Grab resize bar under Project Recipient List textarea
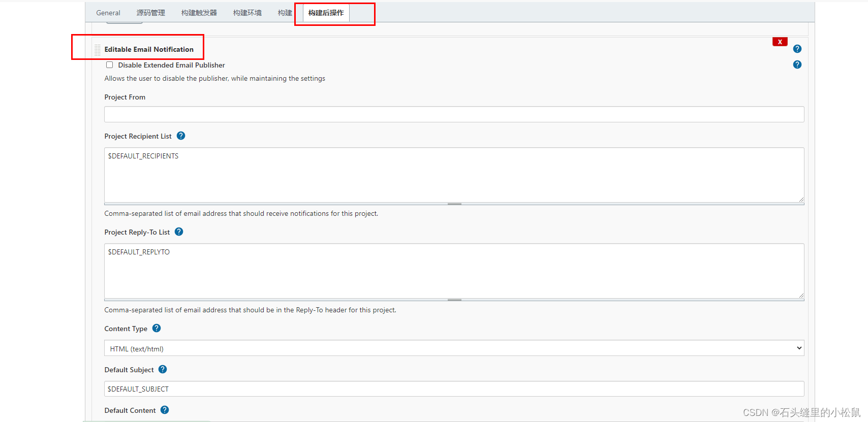868x422 pixels. (x=454, y=204)
